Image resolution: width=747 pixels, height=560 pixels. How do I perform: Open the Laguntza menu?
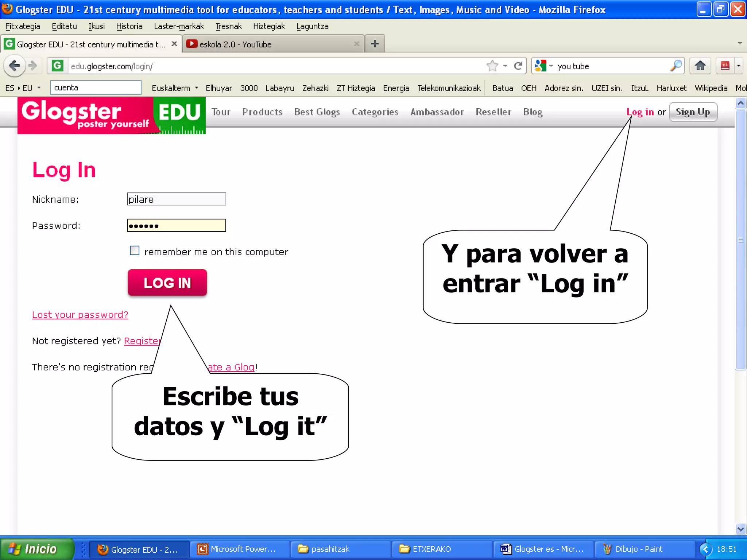[x=312, y=26]
